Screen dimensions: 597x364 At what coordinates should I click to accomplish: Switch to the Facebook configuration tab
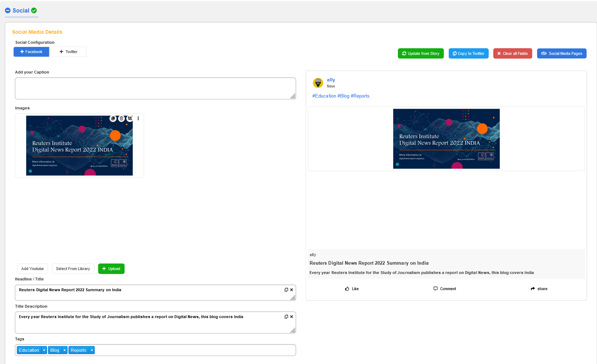tap(32, 52)
